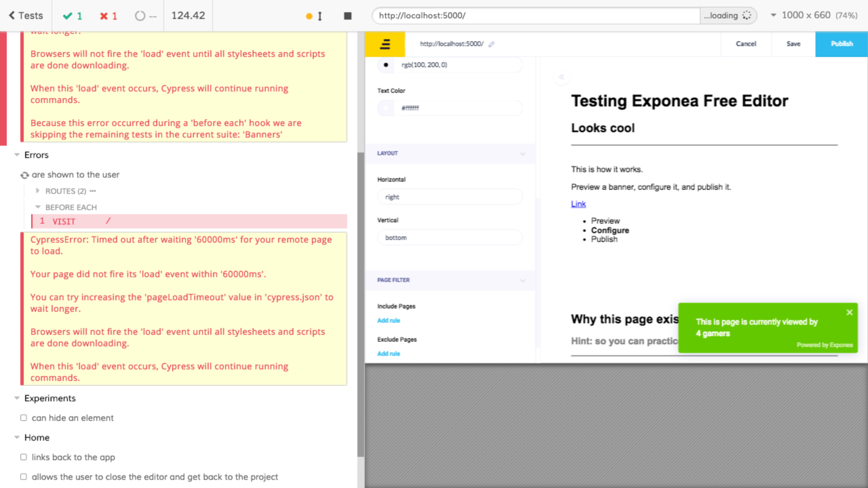Click the failed tests red X counter
The width and height of the screenshot is (868, 488).
108,16
